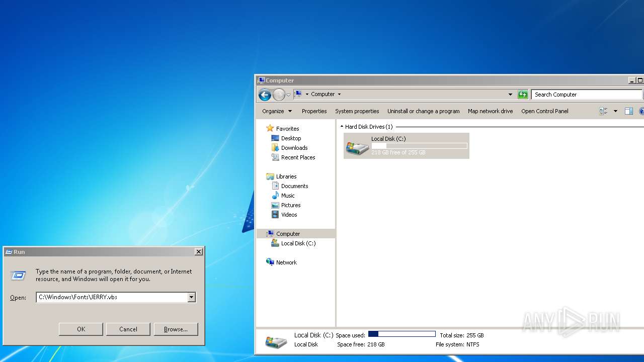The width and height of the screenshot is (644, 362).
Task: Click 'Total size: 255 GB' text
Action: (x=461, y=335)
